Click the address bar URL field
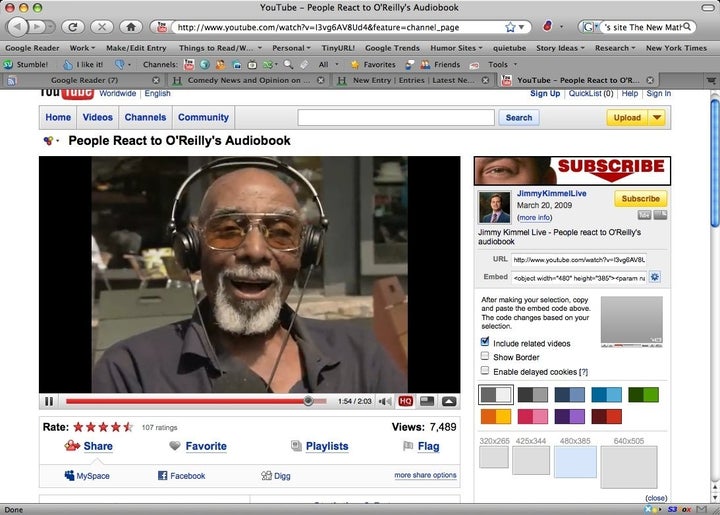720x515 pixels. coord(340,28)
